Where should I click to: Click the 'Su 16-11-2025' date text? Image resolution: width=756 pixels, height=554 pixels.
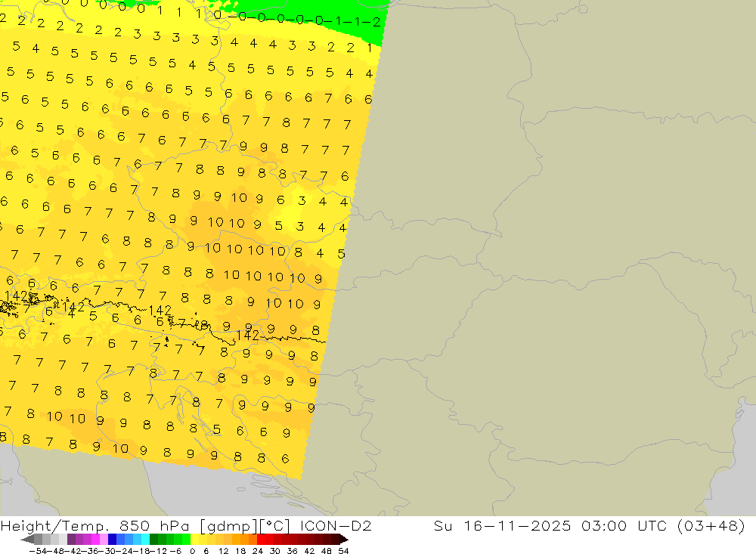tap(502, 525)
